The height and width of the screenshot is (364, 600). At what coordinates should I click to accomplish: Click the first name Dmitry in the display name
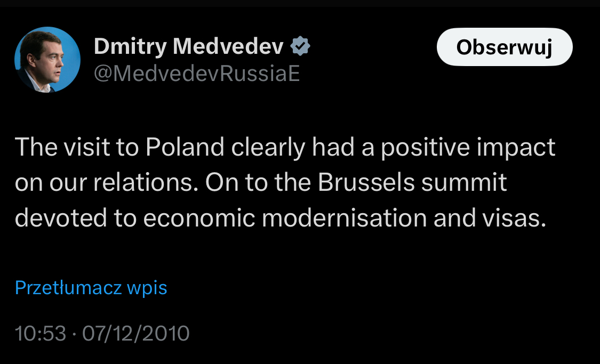tap(130, 47)
